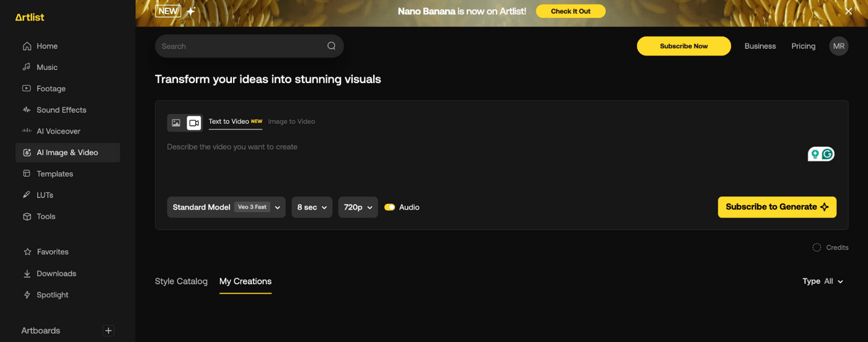The image size is (868, 342).
Task: Change the 720p resolution dropdown
Action: tap(358, 208)
